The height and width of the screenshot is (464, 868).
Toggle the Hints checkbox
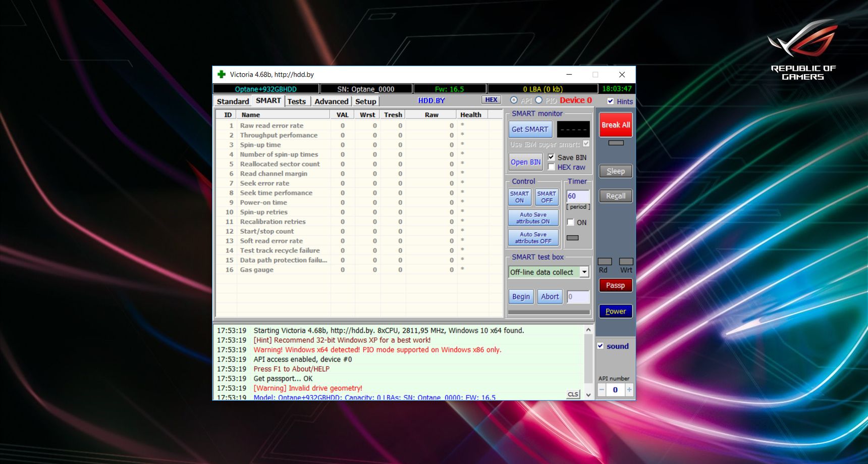click(610, 101)
